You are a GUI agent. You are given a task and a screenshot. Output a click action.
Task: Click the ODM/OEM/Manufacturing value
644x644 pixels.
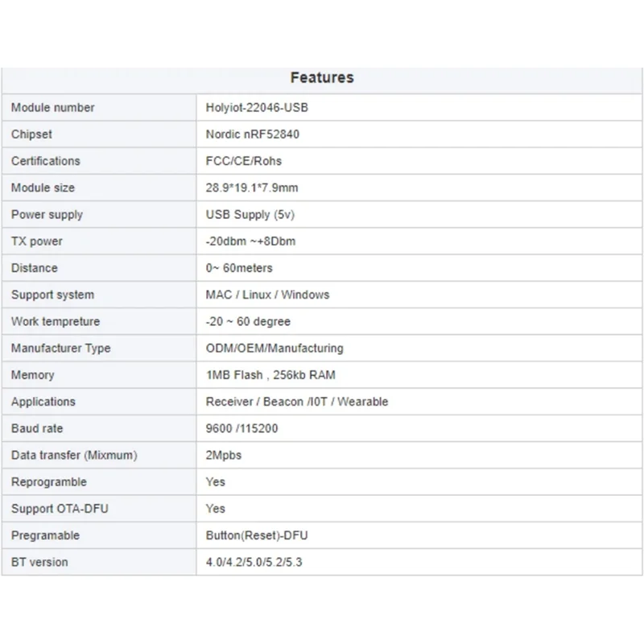coord(275,349)
